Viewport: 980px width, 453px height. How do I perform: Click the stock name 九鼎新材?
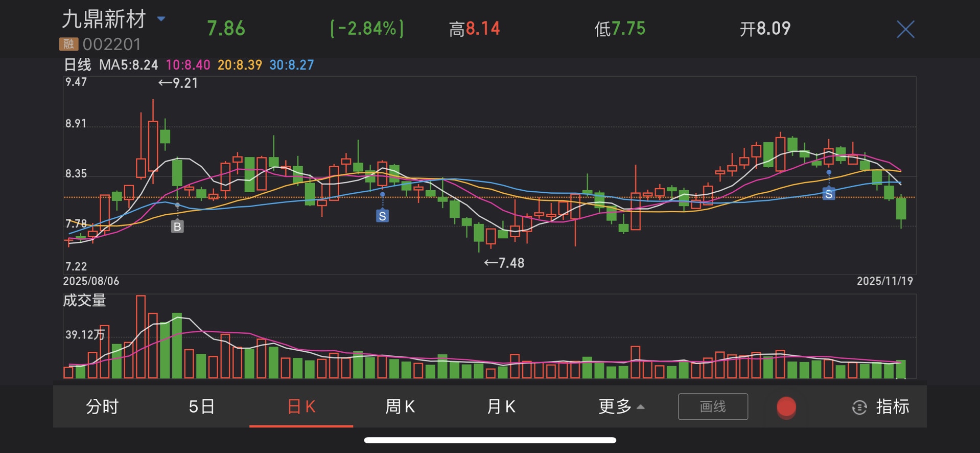tap(104, 19)
